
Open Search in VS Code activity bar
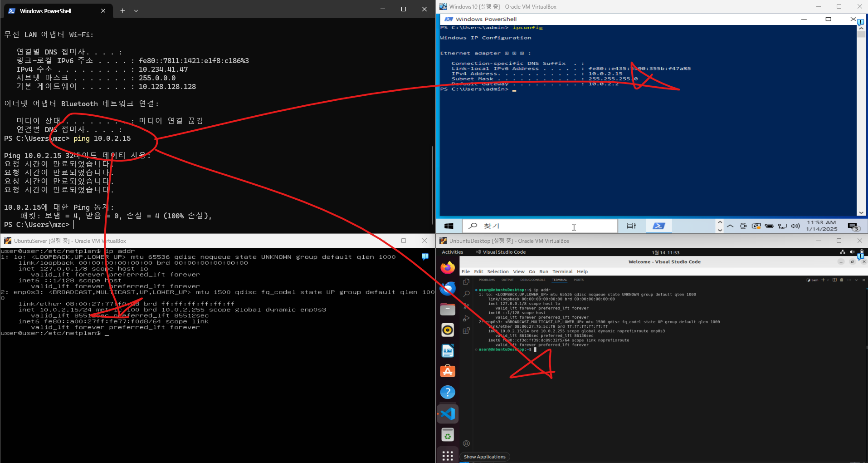[466, 294]
